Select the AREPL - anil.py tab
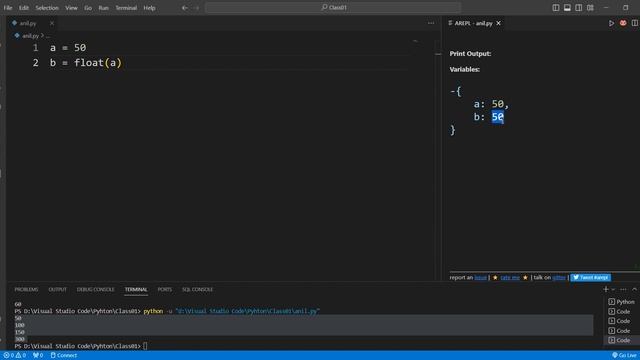This screenshot has height=360, width=640. (473, 23)
